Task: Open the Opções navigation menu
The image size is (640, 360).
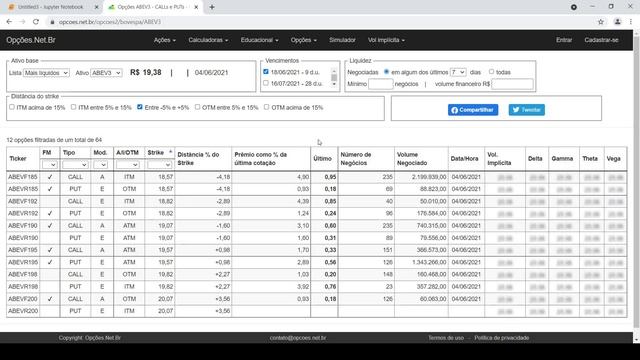Action: 303,40
